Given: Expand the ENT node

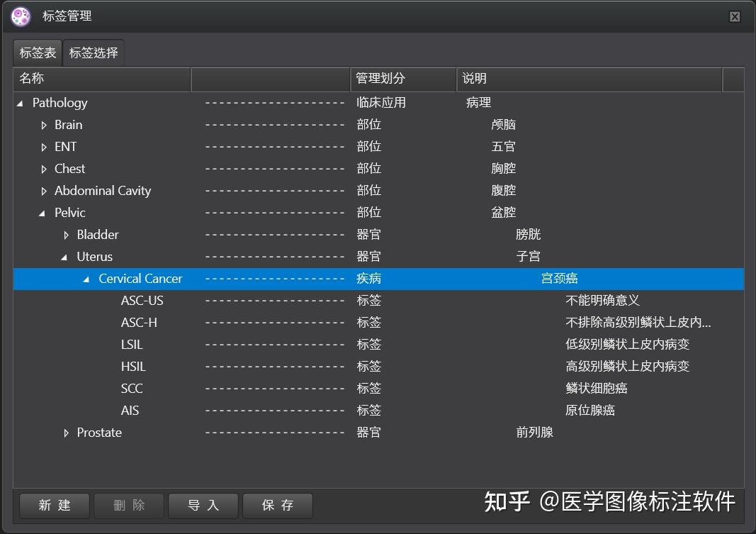Looking at the screenshot, I should pos(44,147).
